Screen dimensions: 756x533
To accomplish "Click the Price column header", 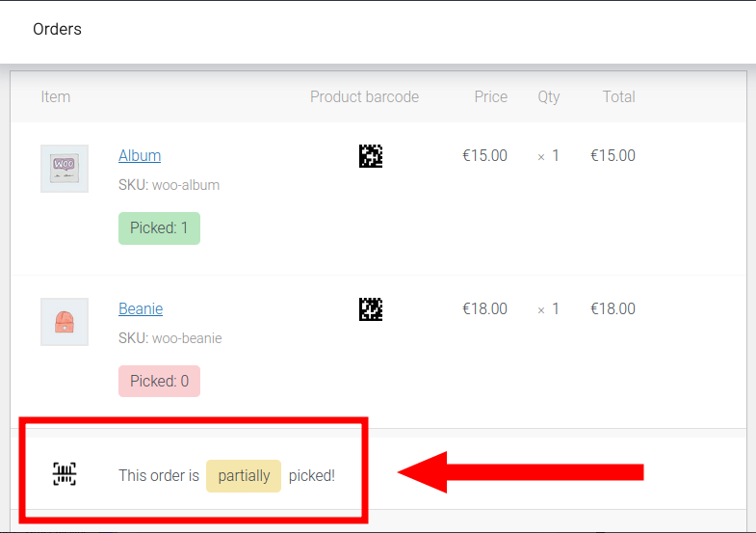I will pyautogui.click(x=491, y=97).
